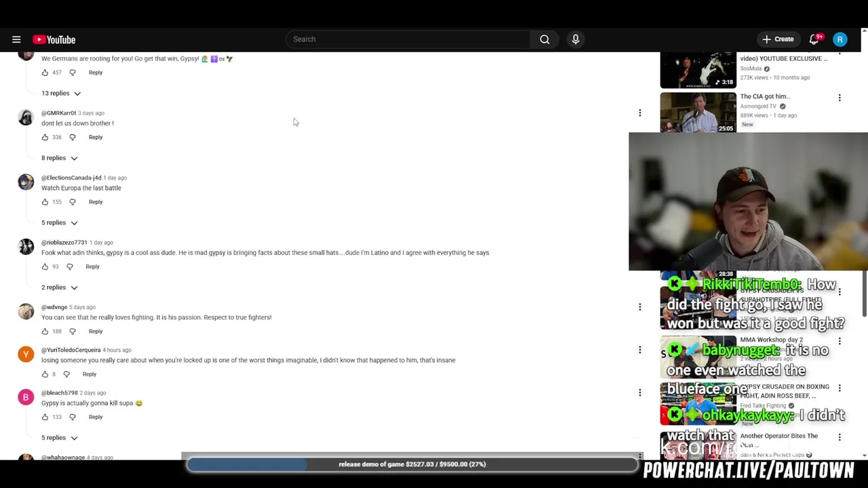
Task: Dislike @YuriToledoCerqueira's comment
Action: tap(66, 374)
